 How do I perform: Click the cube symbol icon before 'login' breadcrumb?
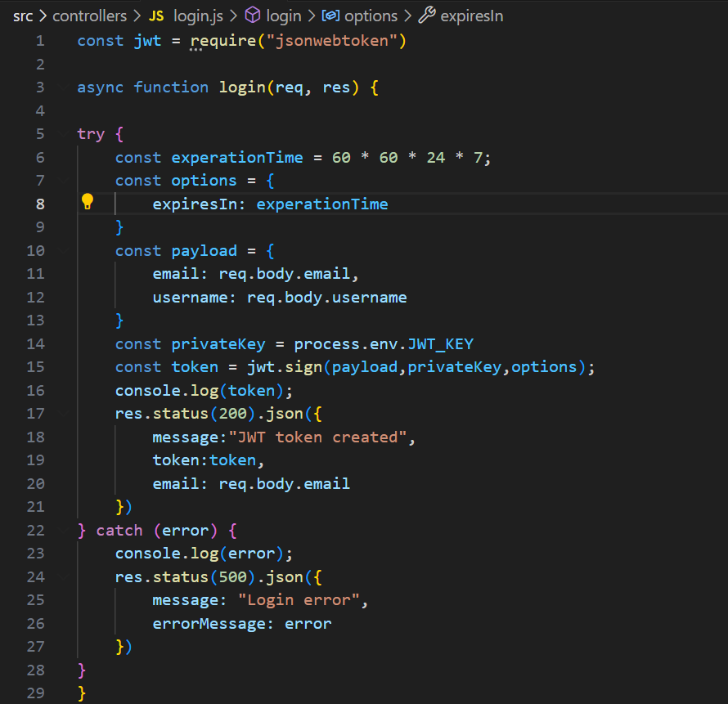coord(253,16)
